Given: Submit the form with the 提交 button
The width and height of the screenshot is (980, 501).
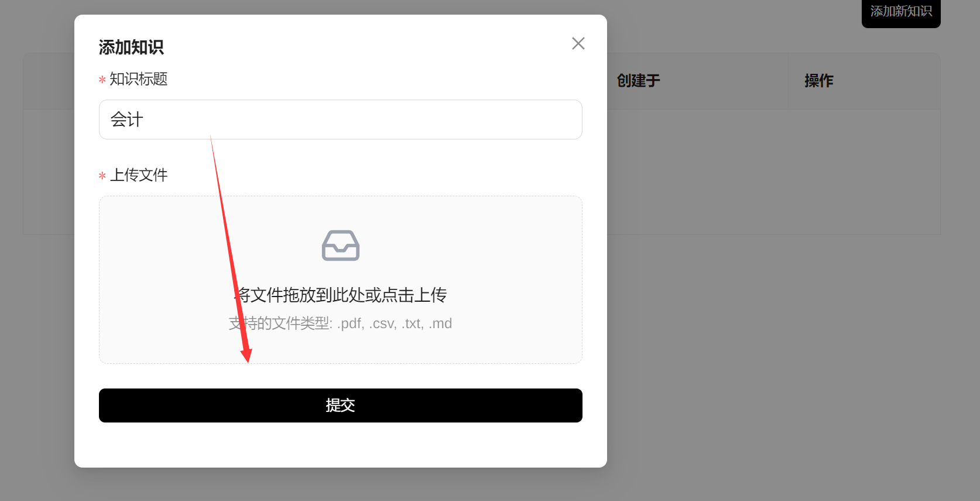Looking at the screenshot, I should pos(341,405).
